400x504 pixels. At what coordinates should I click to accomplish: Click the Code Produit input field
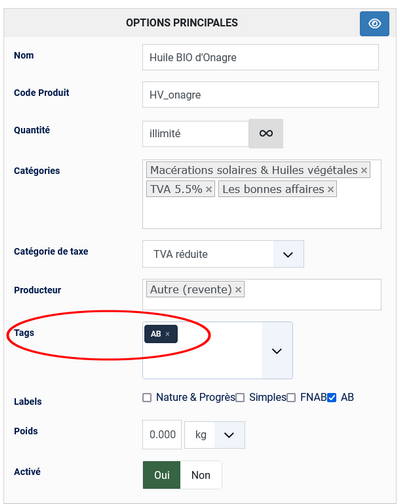point(260,95)
